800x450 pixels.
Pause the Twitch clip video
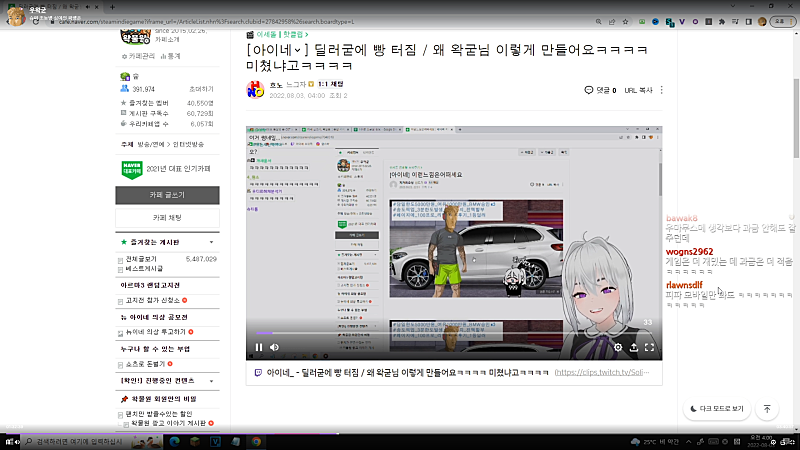258,347
